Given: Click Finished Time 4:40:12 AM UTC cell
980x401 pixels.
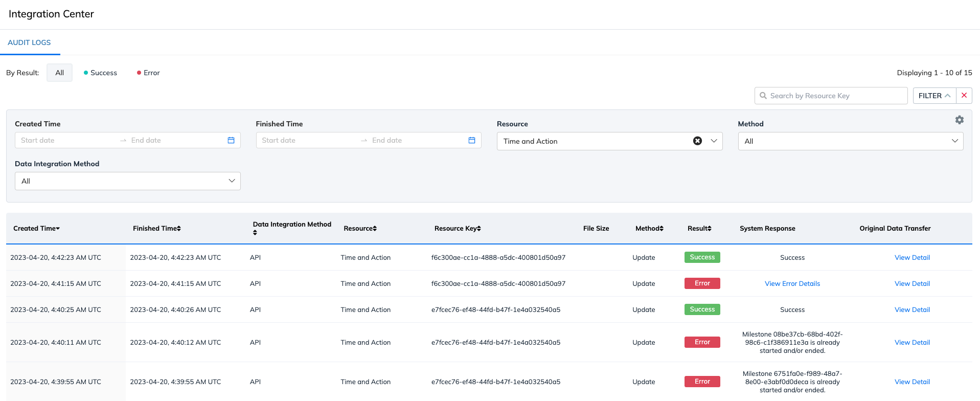Looking at the screenshot, I should point(175,342).
